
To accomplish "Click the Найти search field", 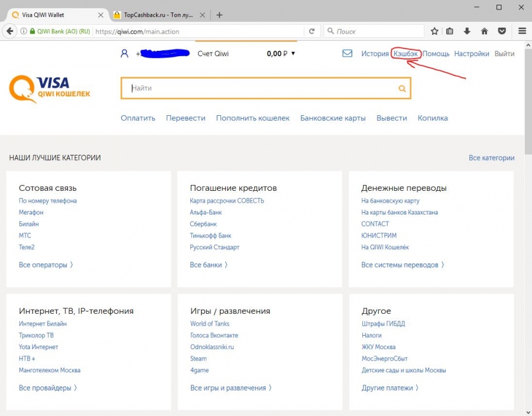I will [x=260, y=88].
